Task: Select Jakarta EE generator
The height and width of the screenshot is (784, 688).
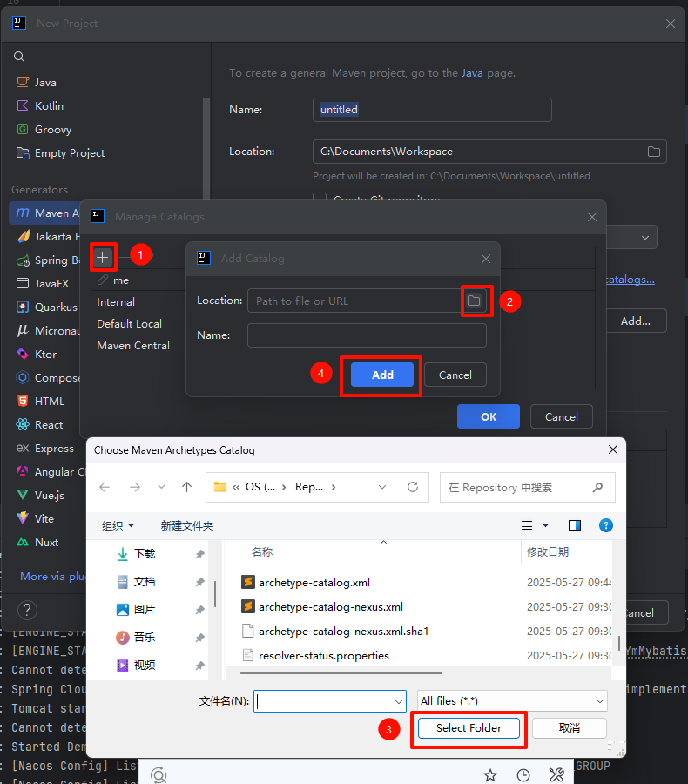Action: tap(48, 236)
